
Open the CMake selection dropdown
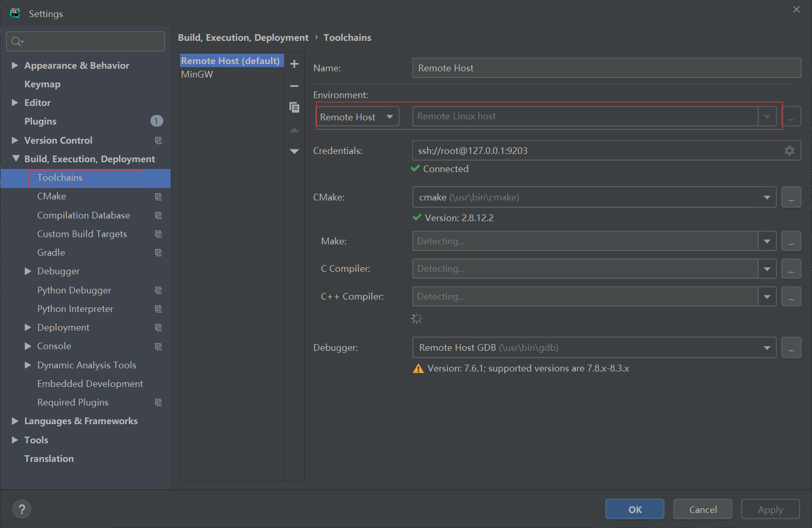click(x=767, y=197)
